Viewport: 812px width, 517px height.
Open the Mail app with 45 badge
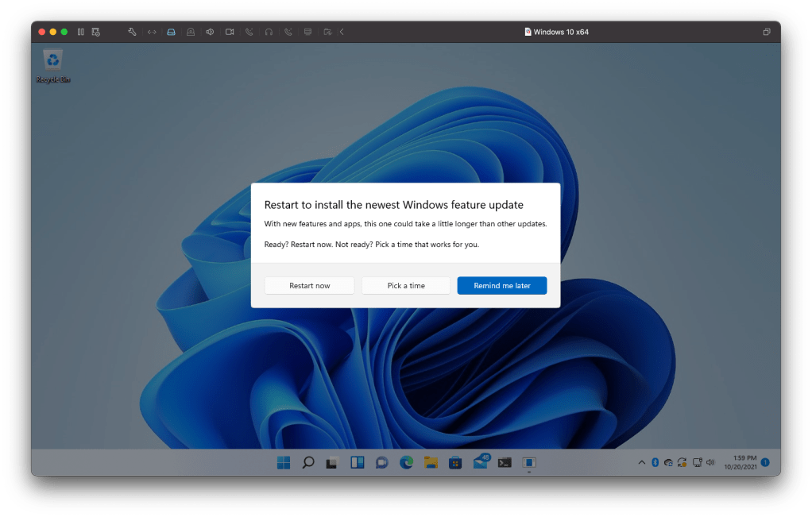click(481, 461)
